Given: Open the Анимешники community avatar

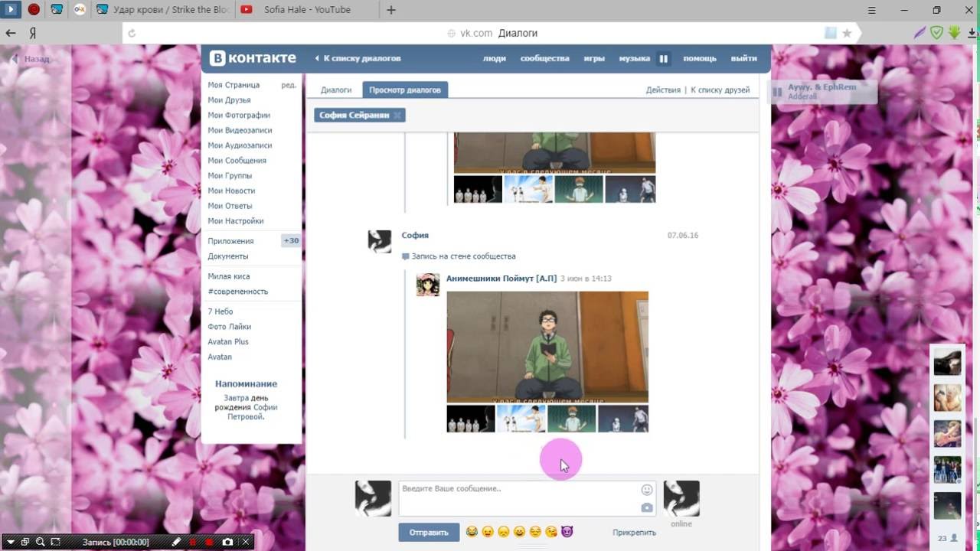Looking at the screenshot, I should tap(427, 285).
